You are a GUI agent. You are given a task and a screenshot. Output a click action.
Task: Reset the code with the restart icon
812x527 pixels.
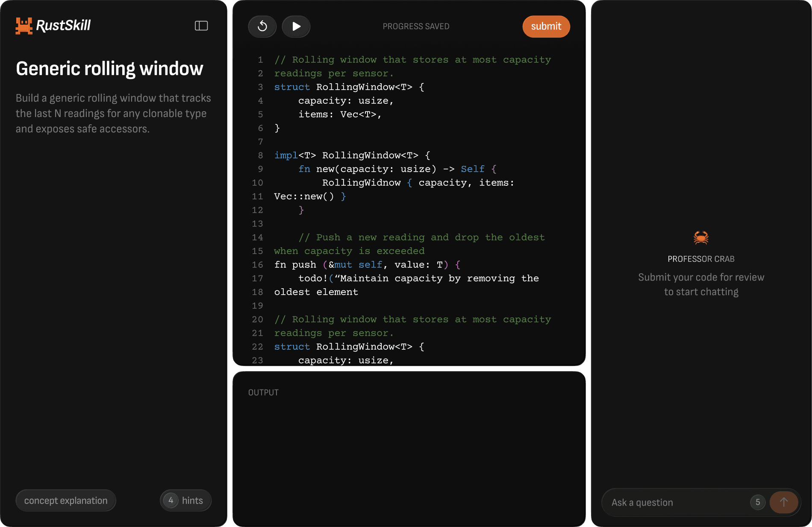(x=262, y=26)
